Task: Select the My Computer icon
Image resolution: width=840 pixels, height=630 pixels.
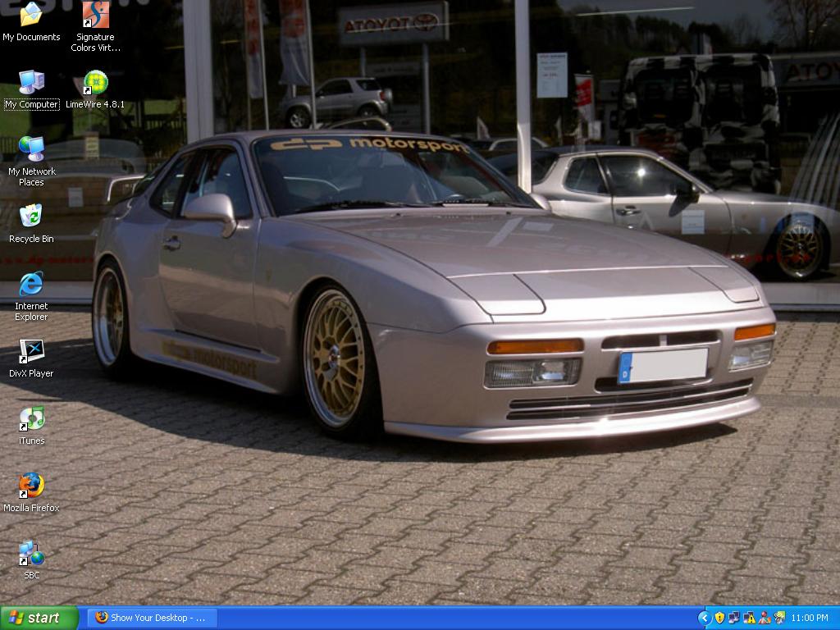Action: [31, 82]
